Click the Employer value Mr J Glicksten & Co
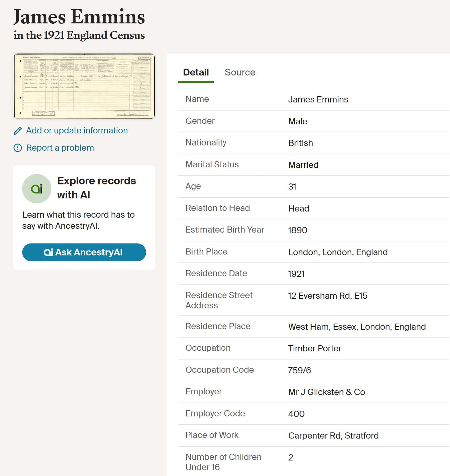450x476 pixels. 326,392
